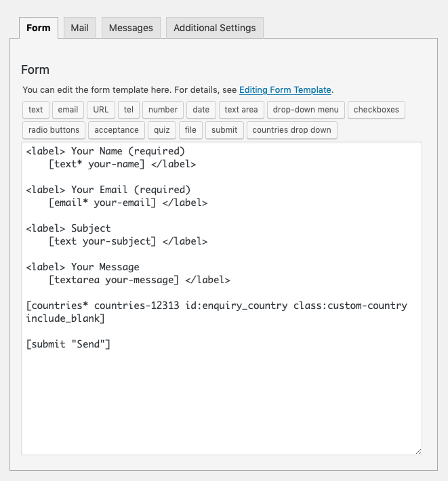Insert a quiz tag
Screen dimensions: 448x481
tap(162, 130)
